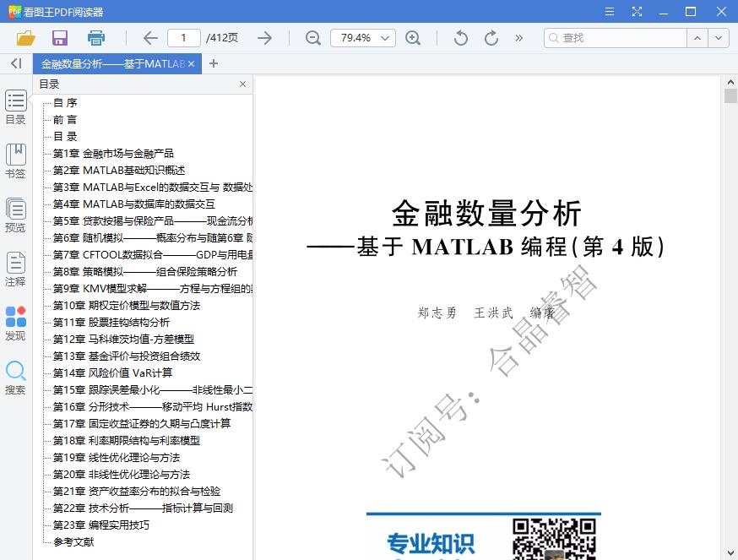Viewport: 738px width, 560px height.
Task: Print the document with the printer icon
Action: click(x=96, y=38)
